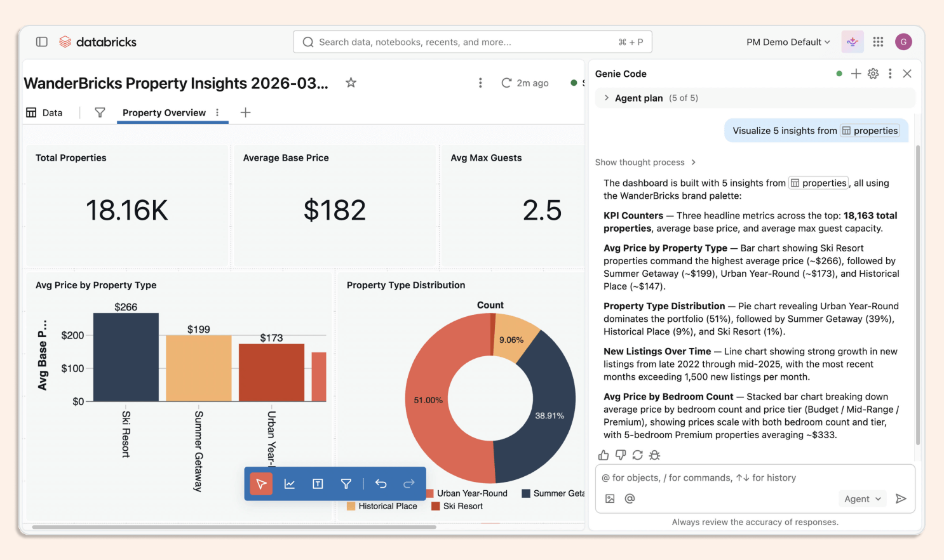Click the Ski Resort $266 bar
This screenshot has height=560, width=944.
pyautogui.click(x=126, y=357)
